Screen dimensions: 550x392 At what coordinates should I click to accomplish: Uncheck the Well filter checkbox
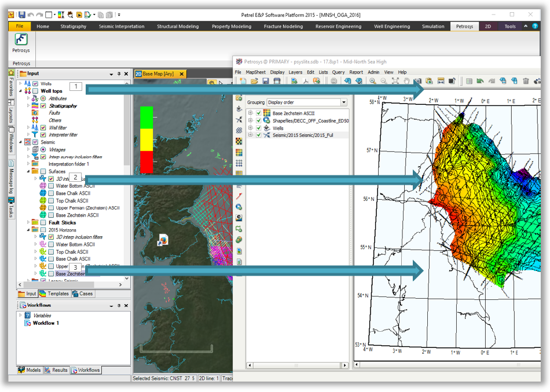click(x=43, y=128)
